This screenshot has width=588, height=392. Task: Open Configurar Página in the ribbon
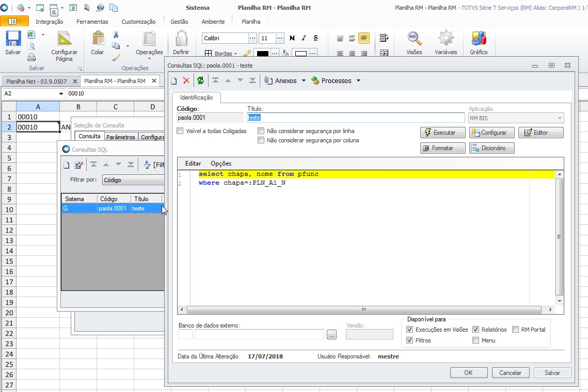(x=64, y=46)
